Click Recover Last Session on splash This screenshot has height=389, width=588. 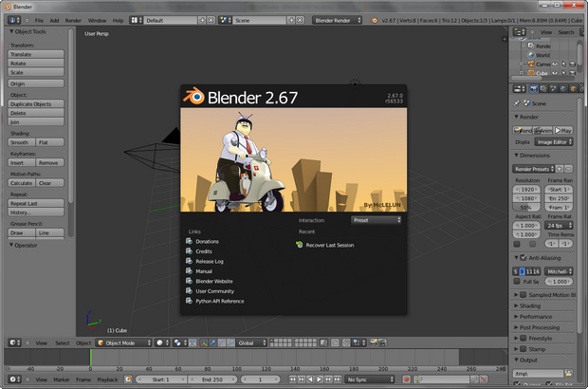tap(324, 245)
